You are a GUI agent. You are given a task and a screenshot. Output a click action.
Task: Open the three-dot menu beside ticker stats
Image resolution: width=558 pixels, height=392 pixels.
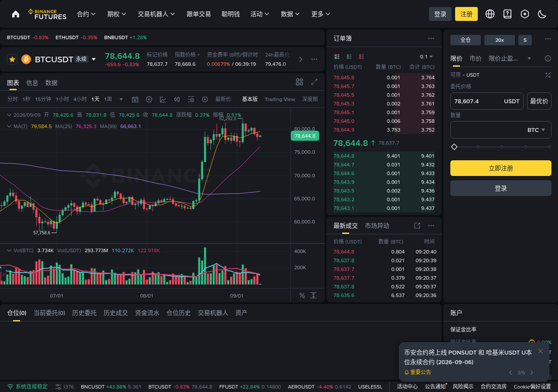pyautogui.click(x=314, y=59)
